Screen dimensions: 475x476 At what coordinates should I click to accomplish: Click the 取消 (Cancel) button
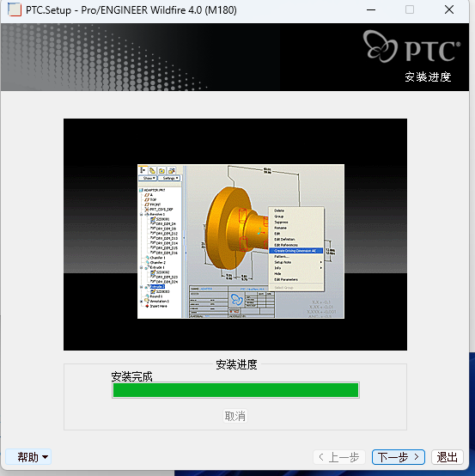point(235,416)
